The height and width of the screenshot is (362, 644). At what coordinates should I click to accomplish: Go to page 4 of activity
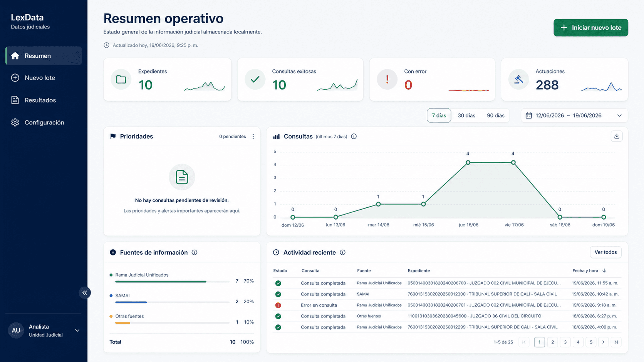point(578,342)
